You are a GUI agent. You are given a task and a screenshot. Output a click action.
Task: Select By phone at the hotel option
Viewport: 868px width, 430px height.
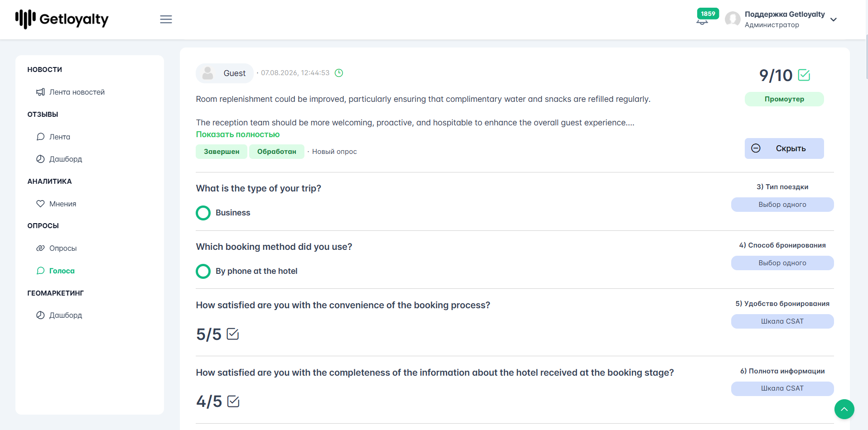tap(203, 271)
